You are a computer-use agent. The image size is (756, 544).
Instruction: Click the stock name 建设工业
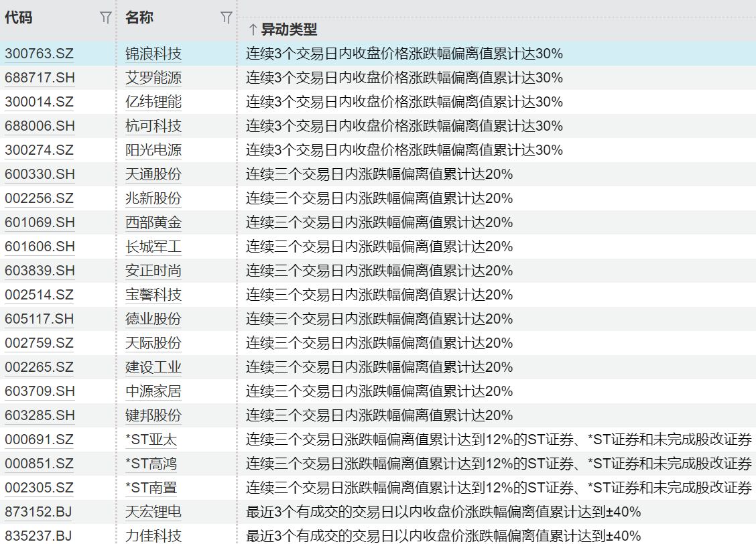point(153,366)
